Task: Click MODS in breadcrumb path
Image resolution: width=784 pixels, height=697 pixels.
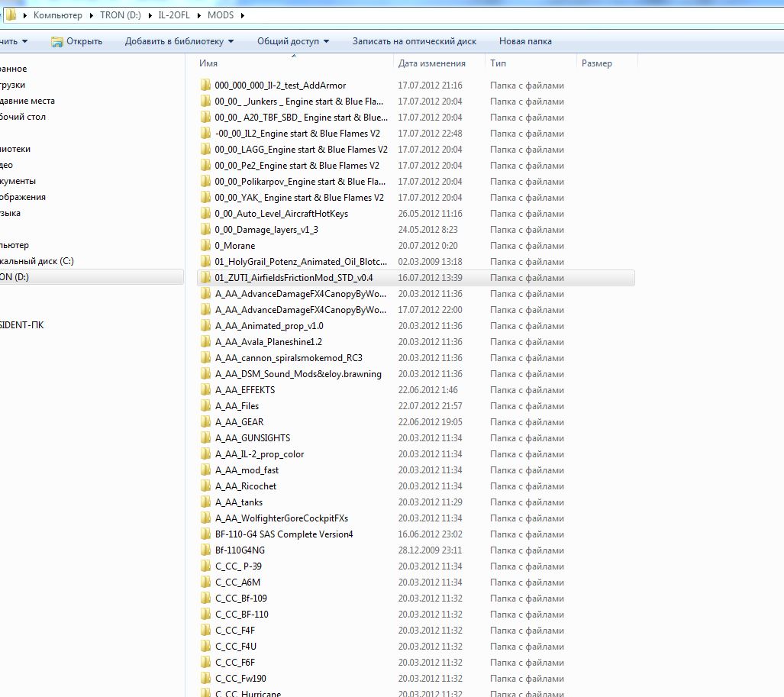Action: pyautogui.click(x=221, y=15)
